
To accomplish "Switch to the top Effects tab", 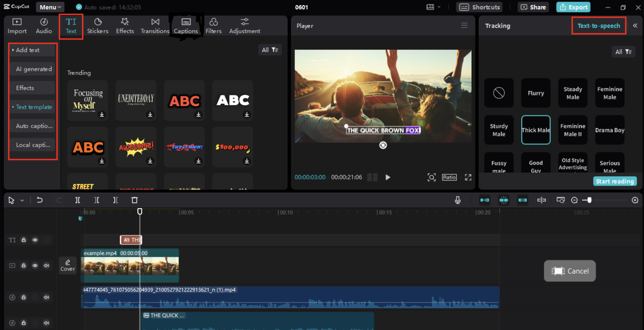I will (x=125, y=26).
